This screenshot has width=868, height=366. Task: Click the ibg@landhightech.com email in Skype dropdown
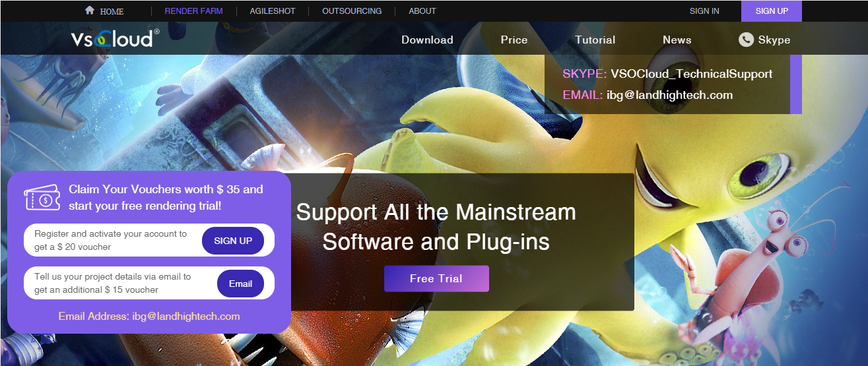(670, 95)
